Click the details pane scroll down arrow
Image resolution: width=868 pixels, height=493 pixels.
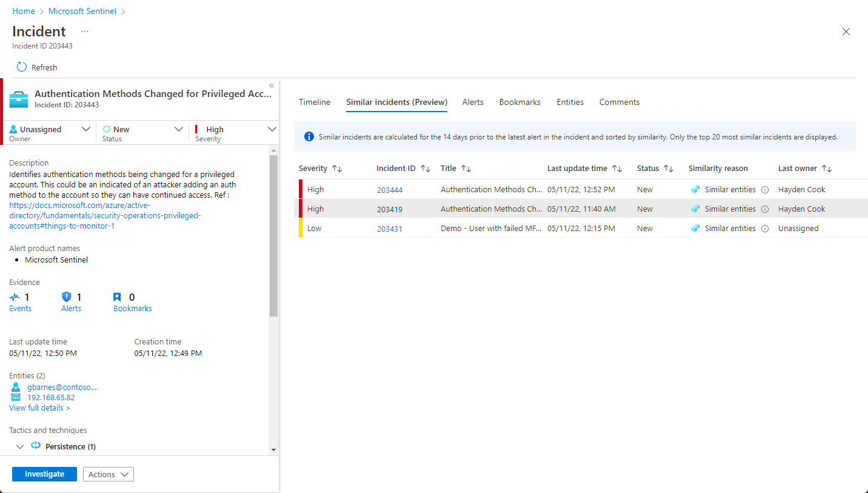273,449
